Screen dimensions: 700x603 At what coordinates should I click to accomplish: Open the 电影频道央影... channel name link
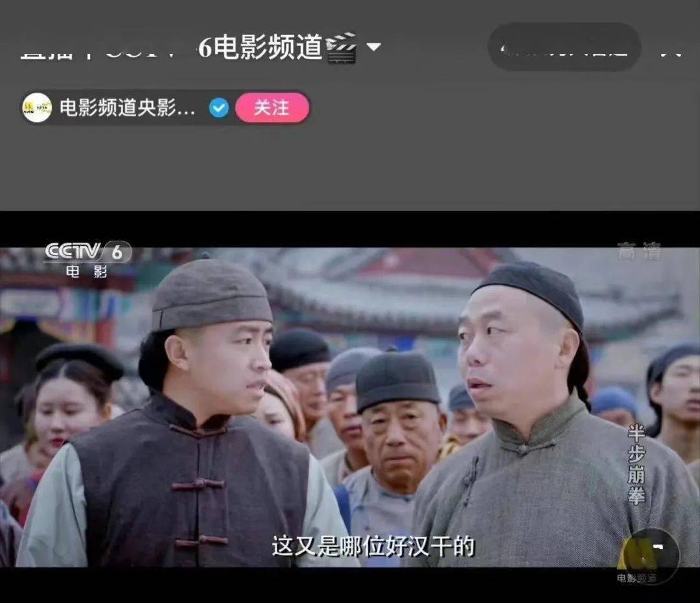pyautogui.click(x=127, y=108)
